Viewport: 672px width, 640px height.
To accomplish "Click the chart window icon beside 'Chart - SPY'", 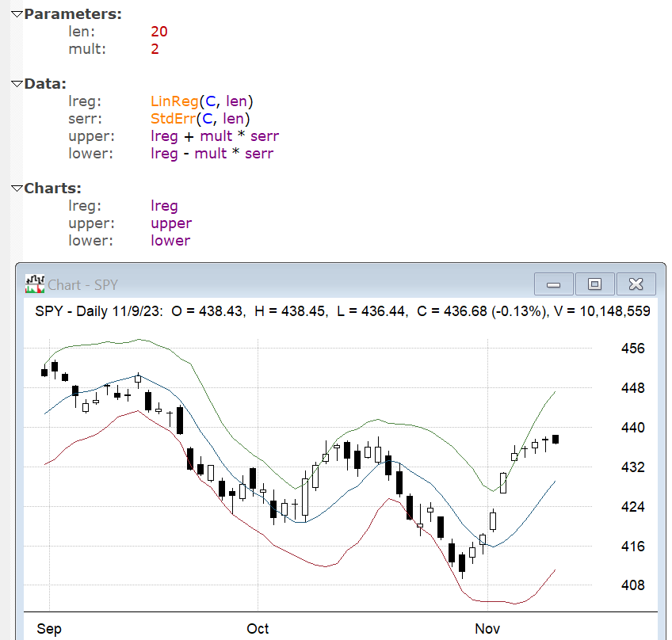I will (x=34, y=284).
